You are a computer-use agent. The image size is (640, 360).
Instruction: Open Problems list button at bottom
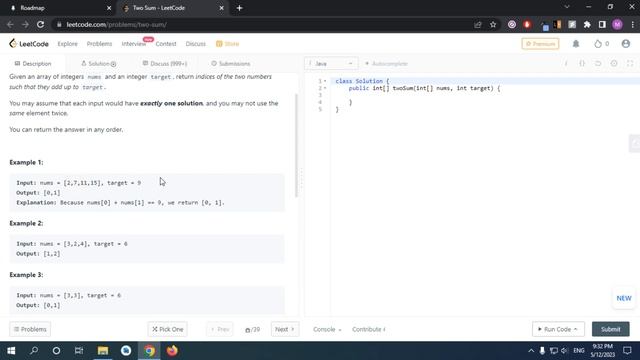[x=30, y=329]
